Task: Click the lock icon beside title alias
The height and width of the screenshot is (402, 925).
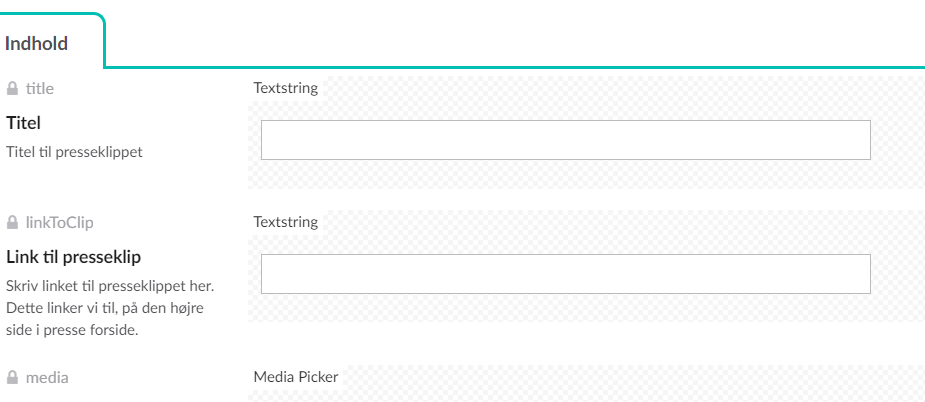Action: [12, 89]
